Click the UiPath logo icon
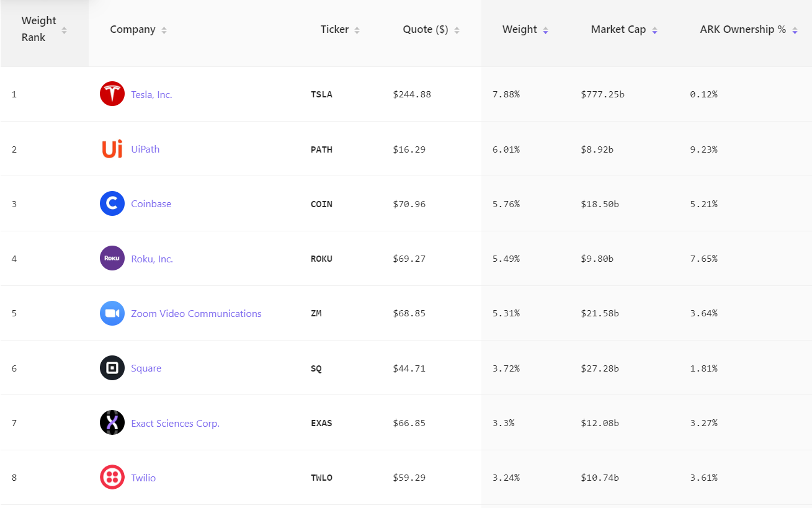Image resolution: width=812 pixels, height=508 pixels. pos(112,149)
